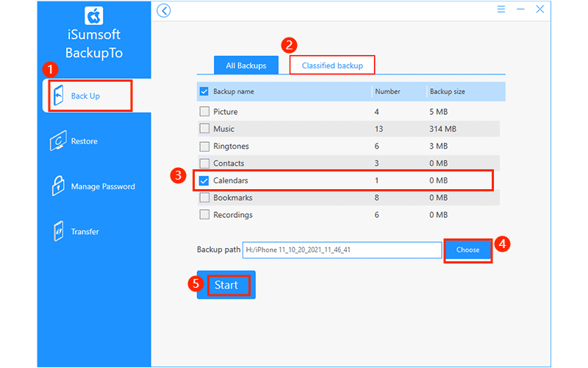This screenshot has height=368, width=588.
Task: Click the Transfer phone icon
Action: 59,231
